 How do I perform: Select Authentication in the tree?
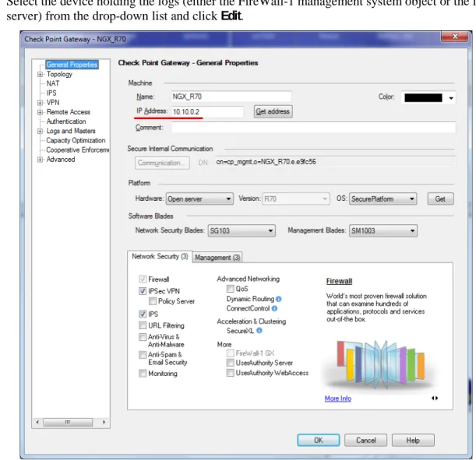(66, 121)
